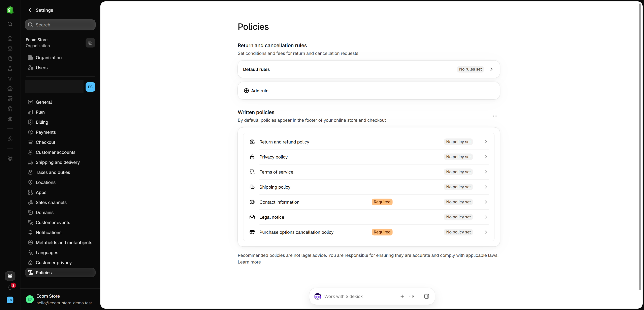Click the Sidekick plus icon
The height and width of the screenshot is (310, 644).
[402, 296]
